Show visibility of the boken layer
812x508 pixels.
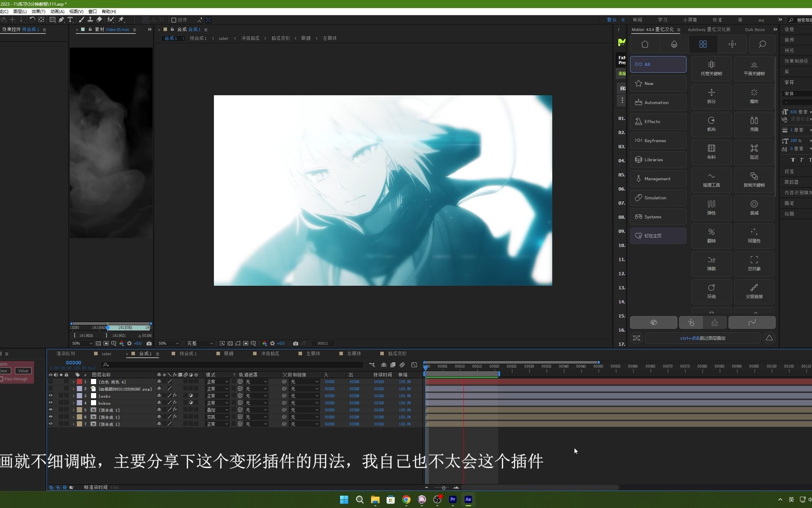click(x=51, y=403)
